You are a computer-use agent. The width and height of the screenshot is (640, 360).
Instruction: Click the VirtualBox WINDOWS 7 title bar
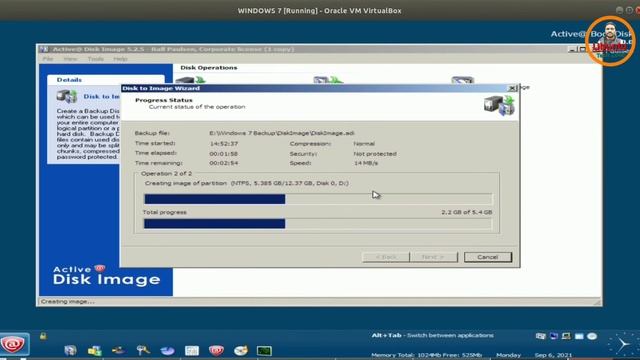tap(320, 11)
